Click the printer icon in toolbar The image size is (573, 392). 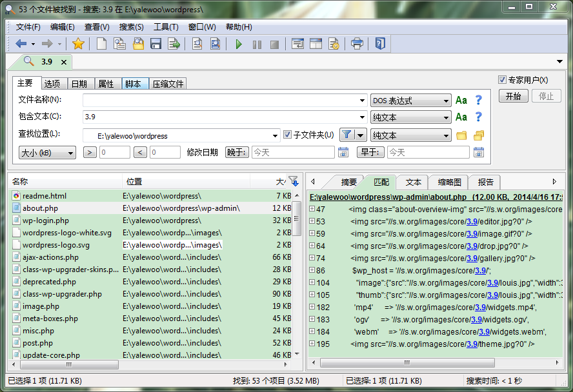[x=357, y=44]
